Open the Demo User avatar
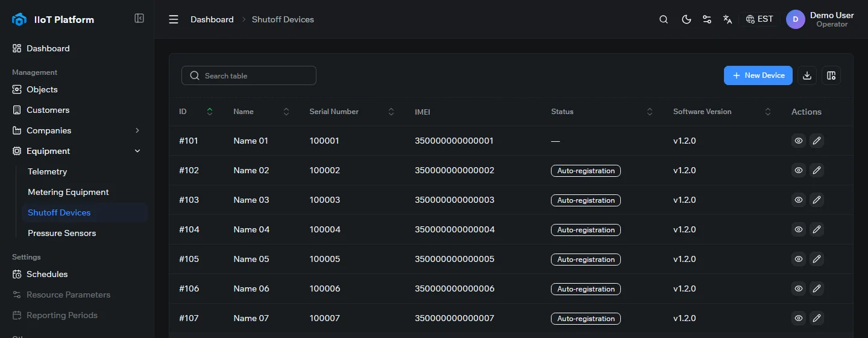 (796, 19)
